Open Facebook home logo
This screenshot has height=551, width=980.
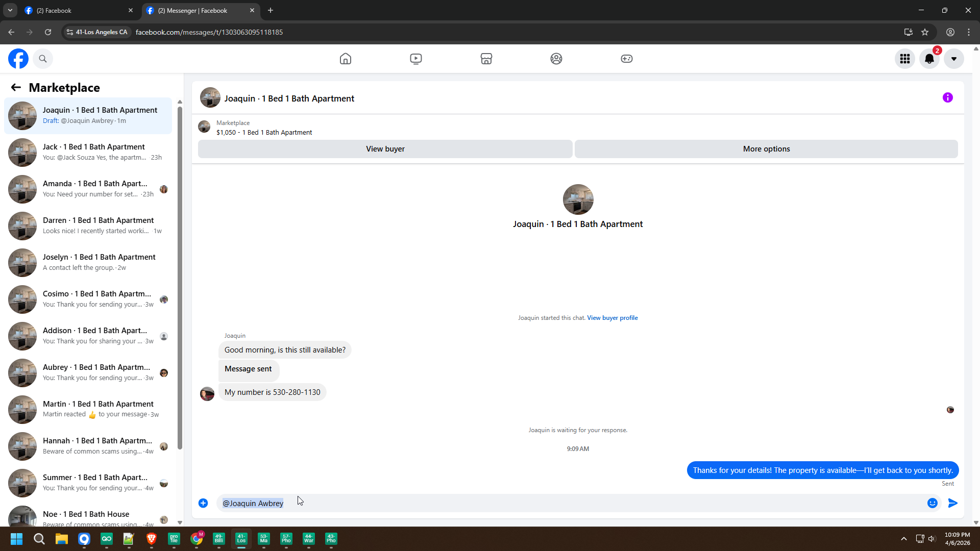click(18, 59)
